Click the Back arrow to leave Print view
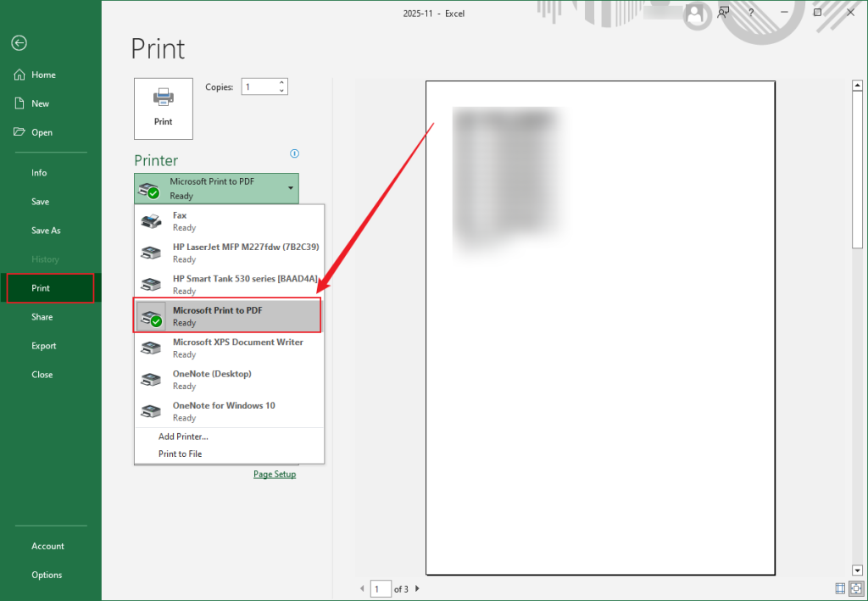 19,42
